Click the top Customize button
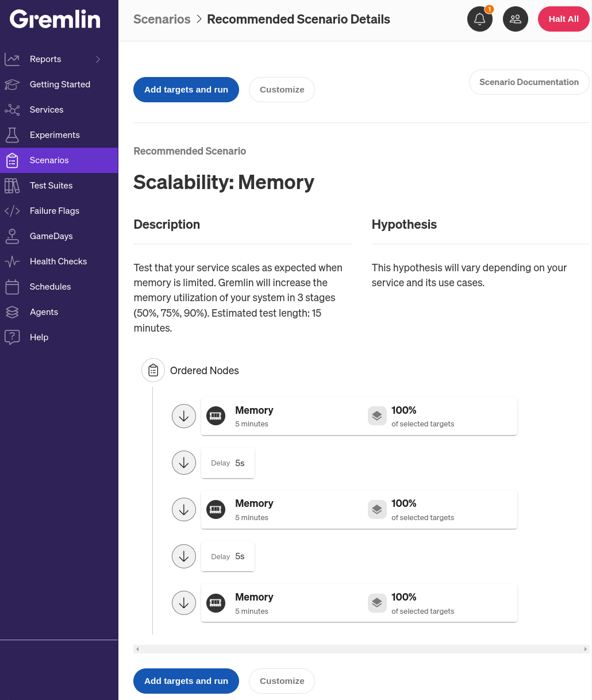The height and width of the screenshot is (700, 592). coord(282,90)
